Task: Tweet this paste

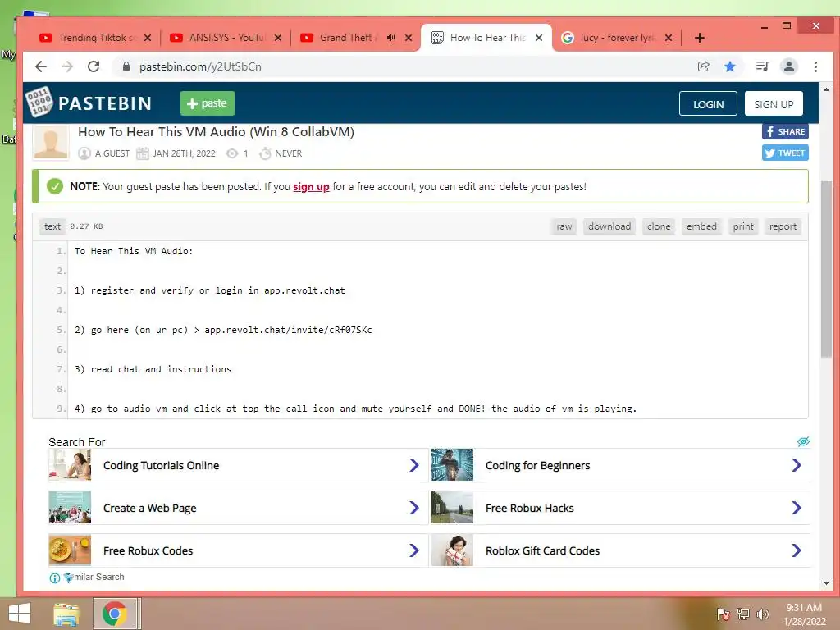Action: 785,153
